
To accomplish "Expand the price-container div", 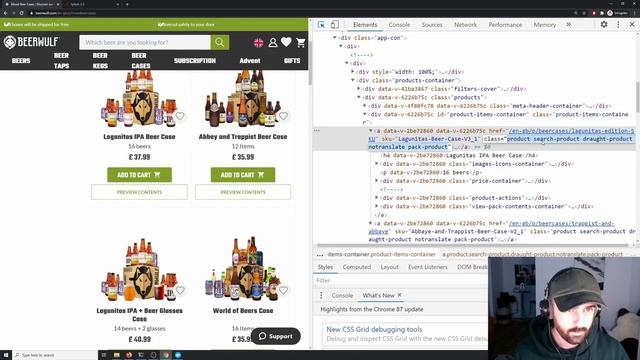I will 377,181.
